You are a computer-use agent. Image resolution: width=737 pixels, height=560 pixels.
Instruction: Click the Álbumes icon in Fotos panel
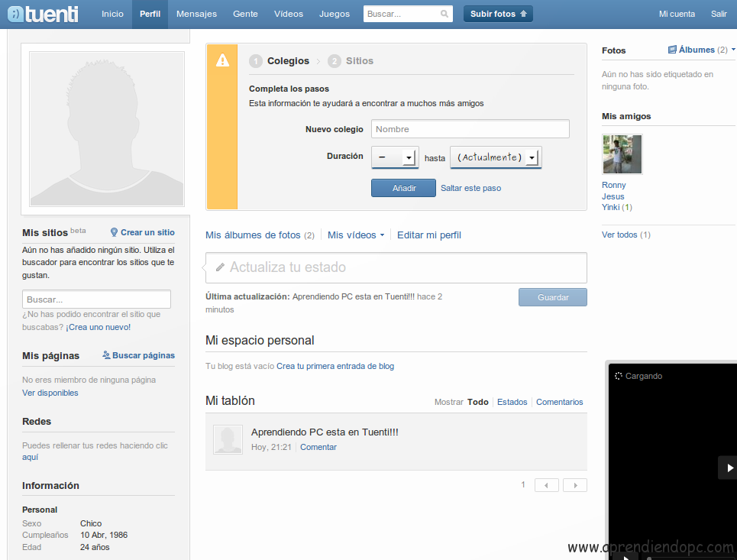(x=672, y=50)
